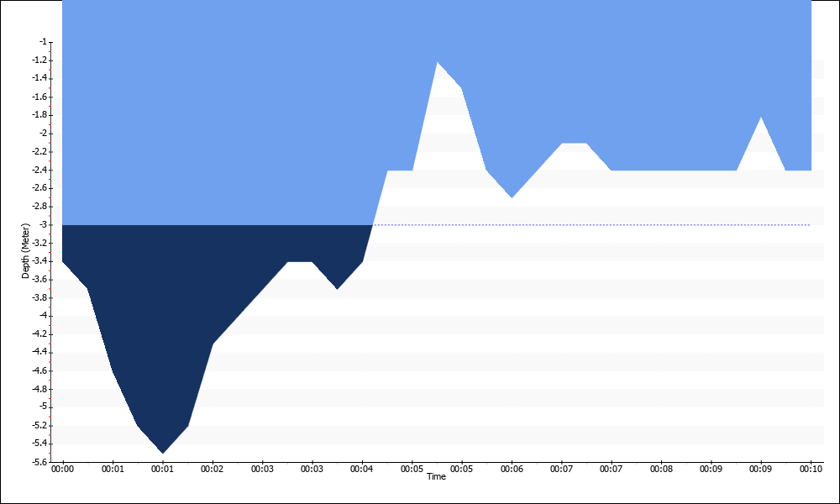Pick the 00:10 label on time axis

[811, 470]
